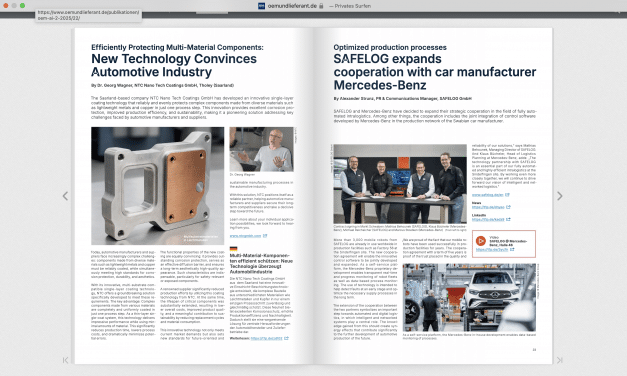
Task: Open the NTC website link below Dr. Wagner's photo
Action: tap(246, 236)
